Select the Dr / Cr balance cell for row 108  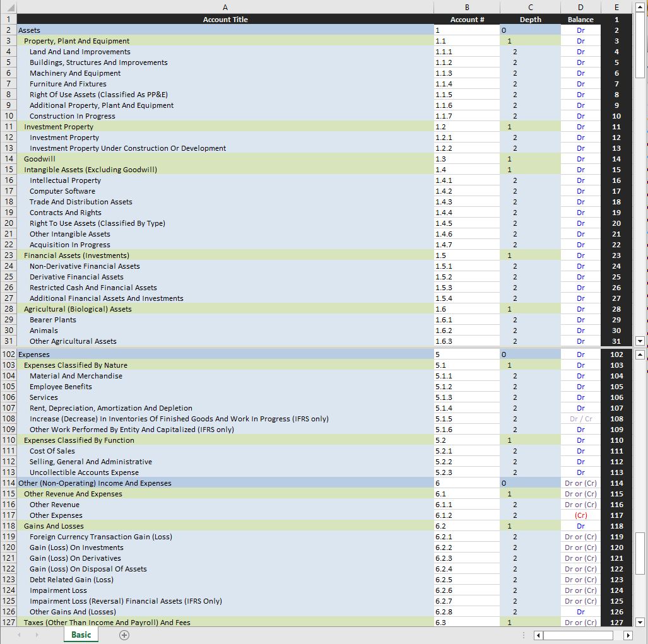pyautogui.click(x=580, y=418)
